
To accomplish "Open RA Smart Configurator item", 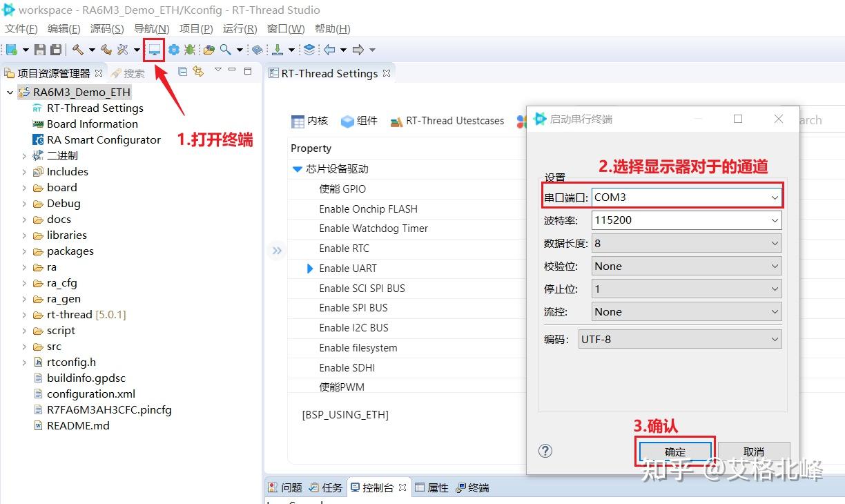I will pyautogui.click(x=96, y=140).
